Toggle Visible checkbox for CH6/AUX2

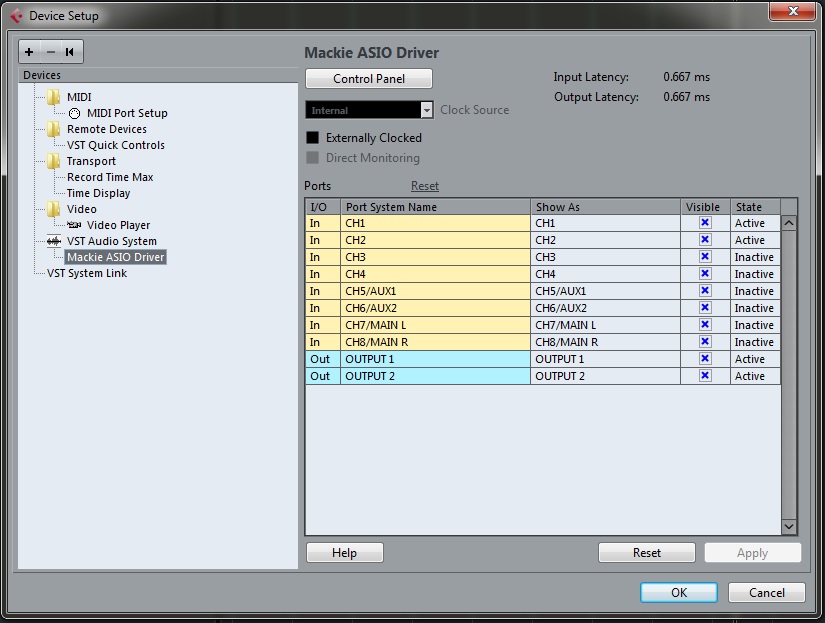coord(705,307)
